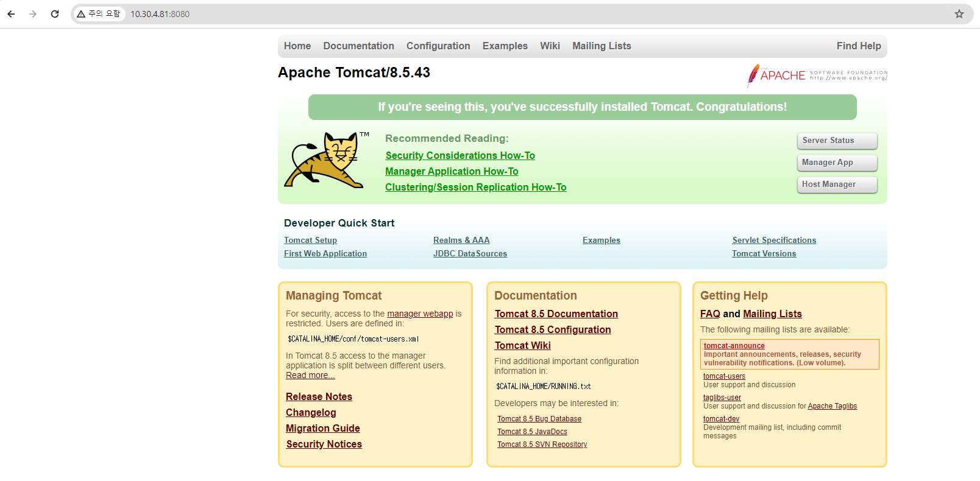Image resolution: width=980 pixels, height=481 pixels.
Task: Open the Realms & AAA link
Action: click(461, 240)
